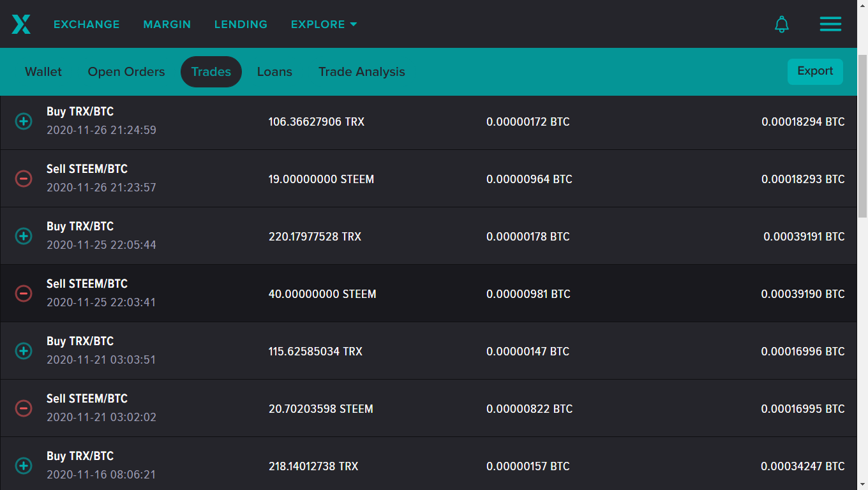The height and width of the screenshot is (490, 868).
Task: Click the amount 218.14012738 TRX
Action: pyautogui.click(x=313, y=466)
